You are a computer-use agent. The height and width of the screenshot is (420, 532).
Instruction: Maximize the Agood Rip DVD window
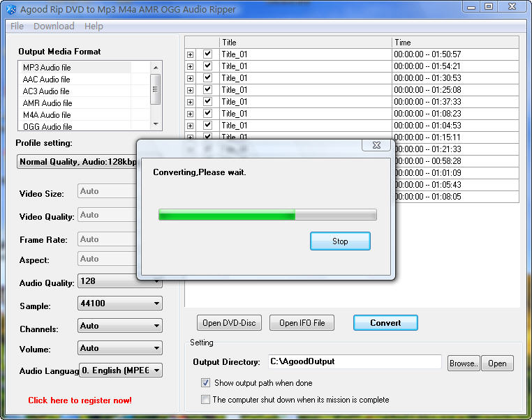click(x=489, y=7)
